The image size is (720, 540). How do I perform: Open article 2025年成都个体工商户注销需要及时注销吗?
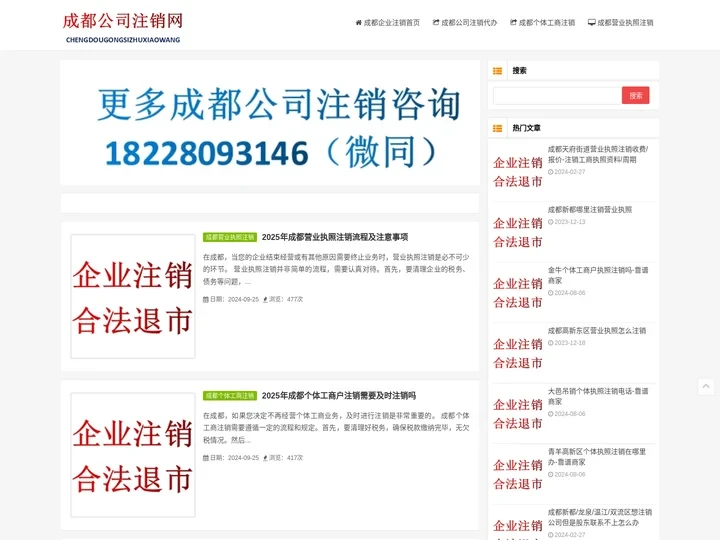click(x=338, y=395)
